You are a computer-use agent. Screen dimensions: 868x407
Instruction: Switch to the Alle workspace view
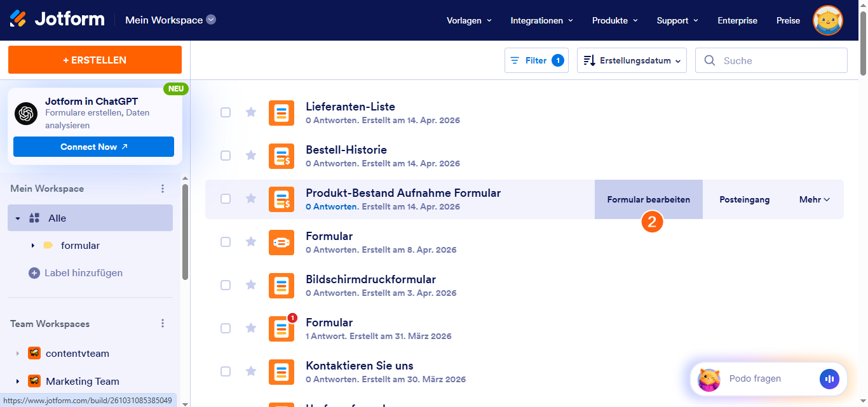point(58,218)
